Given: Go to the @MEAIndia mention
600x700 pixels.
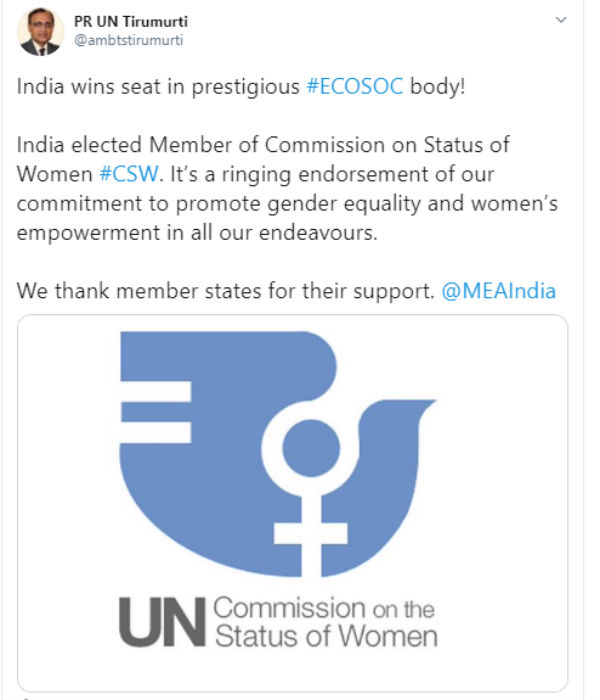Looking at the screenshot, I should click(499, 291).
